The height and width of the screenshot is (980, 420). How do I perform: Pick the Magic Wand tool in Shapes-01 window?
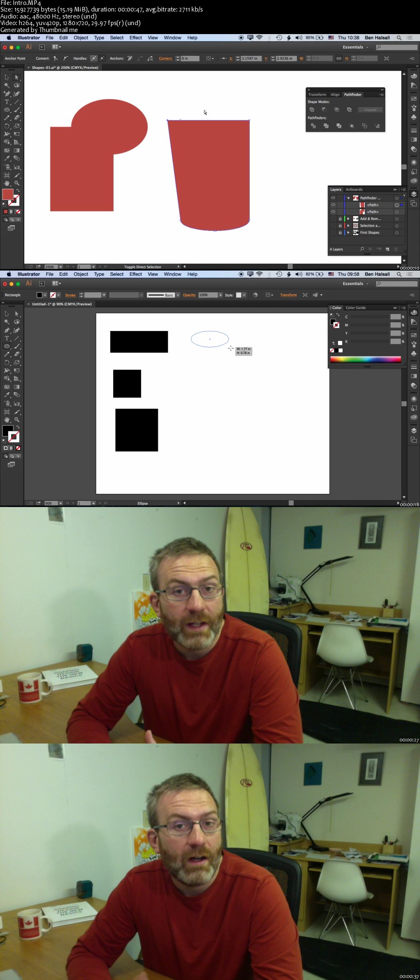pyautogui.click(x=7, y=85)
